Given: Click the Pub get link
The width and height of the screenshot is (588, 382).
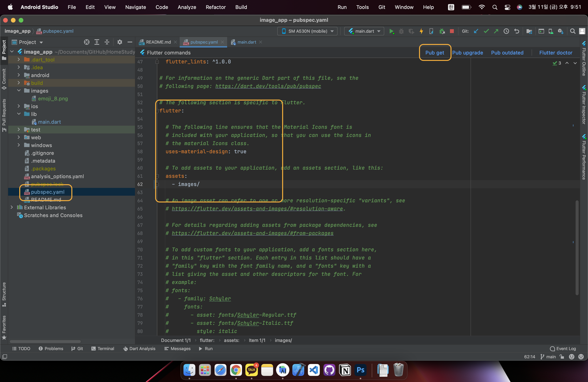Looking at the screenshot, I should point(434,53).
